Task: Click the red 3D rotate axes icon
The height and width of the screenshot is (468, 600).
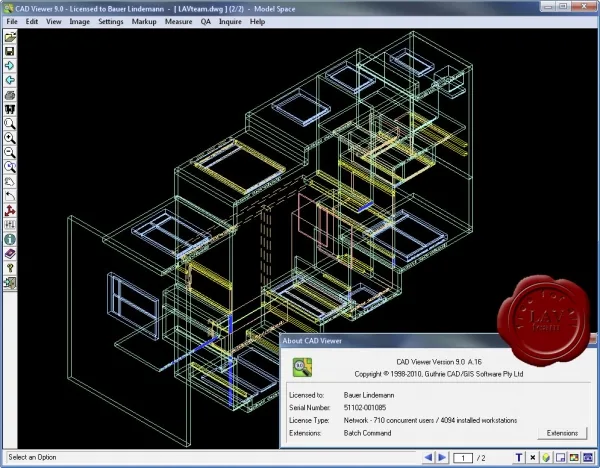Action: point(10,210)
